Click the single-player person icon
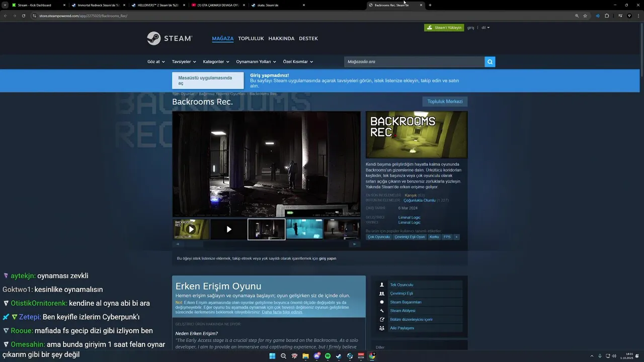 (382, 285)
